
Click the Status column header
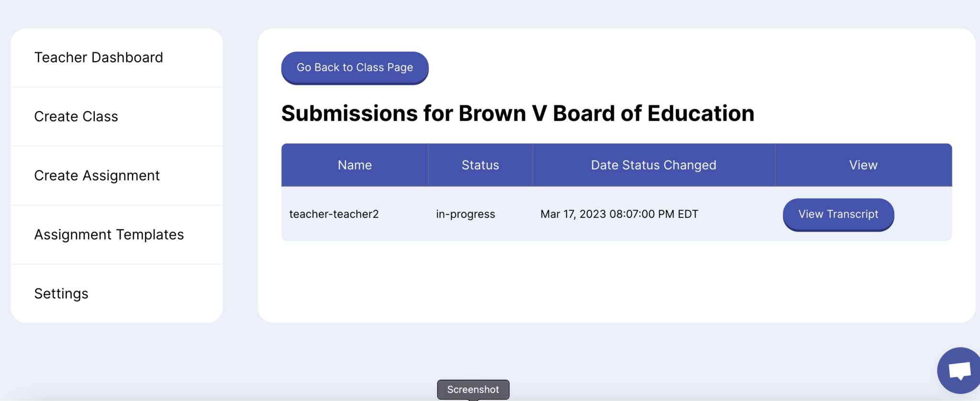point(480,165)
